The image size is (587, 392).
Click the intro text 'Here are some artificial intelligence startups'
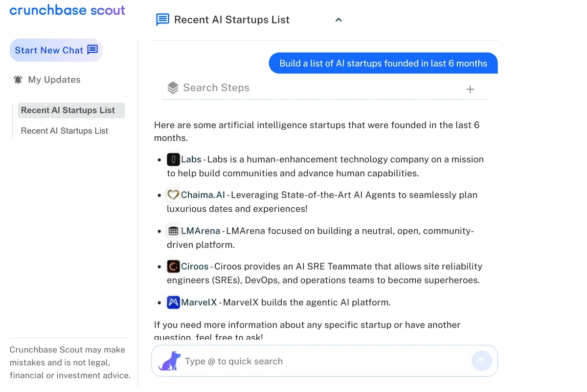(316, 131)
